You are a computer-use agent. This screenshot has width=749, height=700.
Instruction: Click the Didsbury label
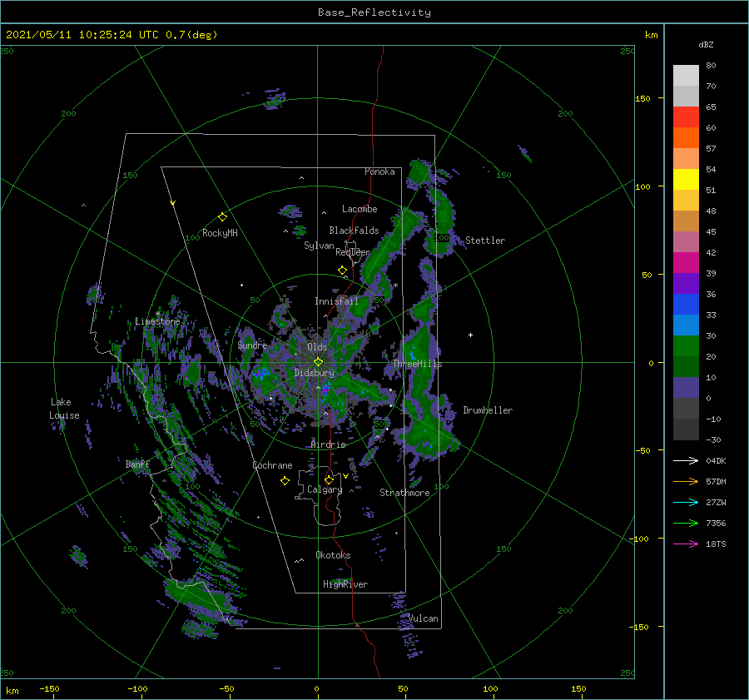point(314,373)
